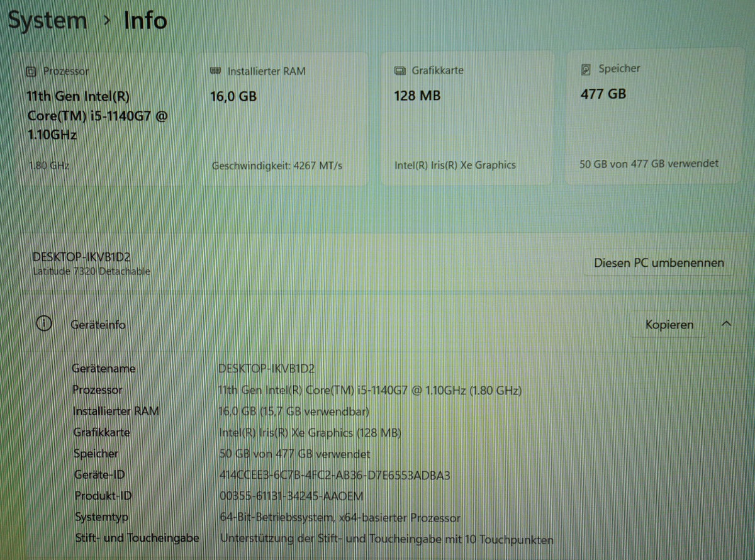The image size is (755, 560).
Task: Click the Speicher row label in Geräteinfo
Action: click(x=96, y=453)
